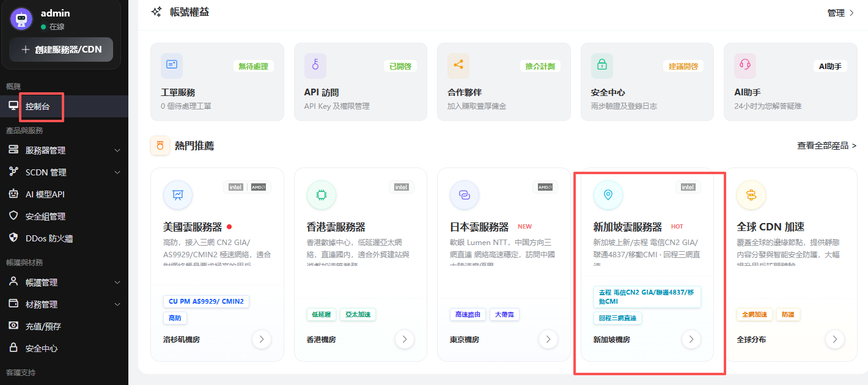Open the AI助手 card
This screenshot has height=385, width=868.
[790, 82]
